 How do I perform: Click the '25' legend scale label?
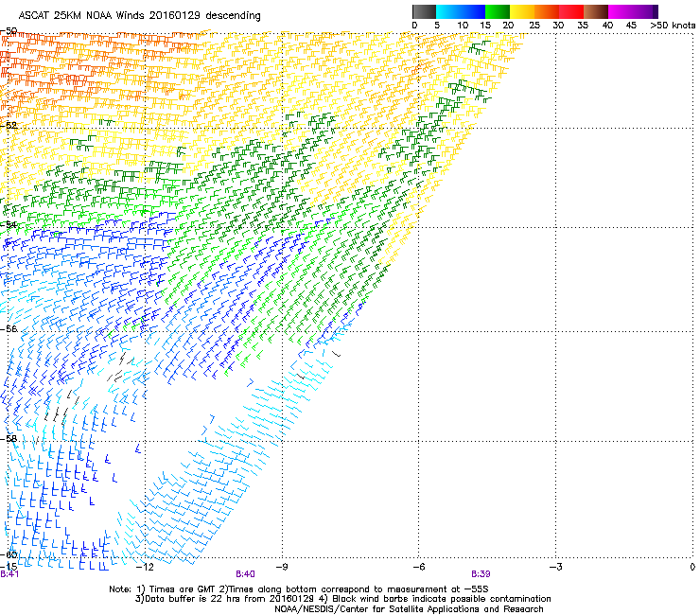point(534,26)
